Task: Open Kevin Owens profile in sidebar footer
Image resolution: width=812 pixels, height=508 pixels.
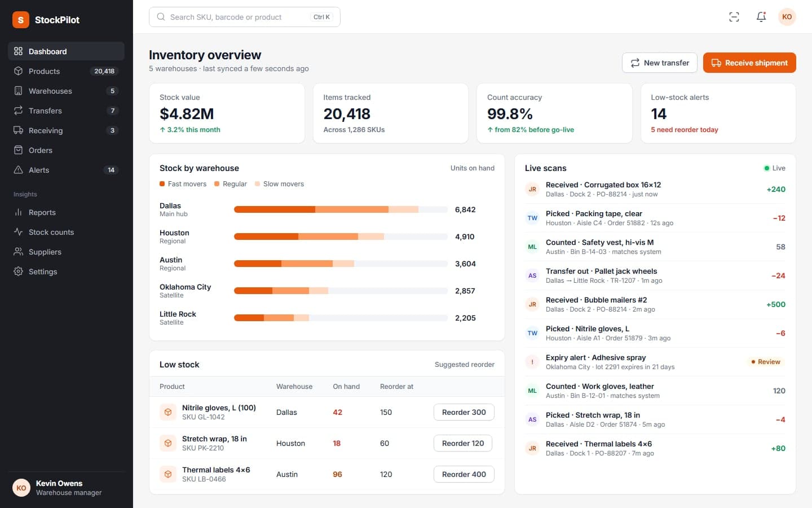Action: [x=67, y=488]
